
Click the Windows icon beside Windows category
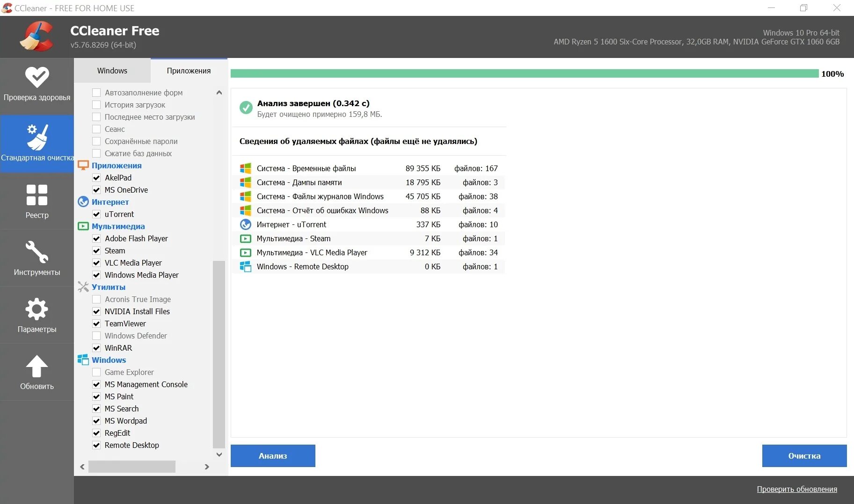pos(83,360)
